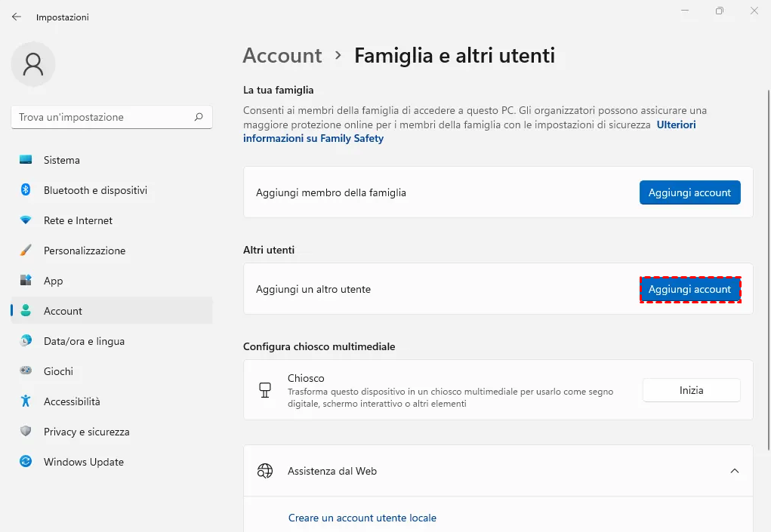Click Aggiungi account for altro utente
The image size is (771, 532).
(689, 290)
